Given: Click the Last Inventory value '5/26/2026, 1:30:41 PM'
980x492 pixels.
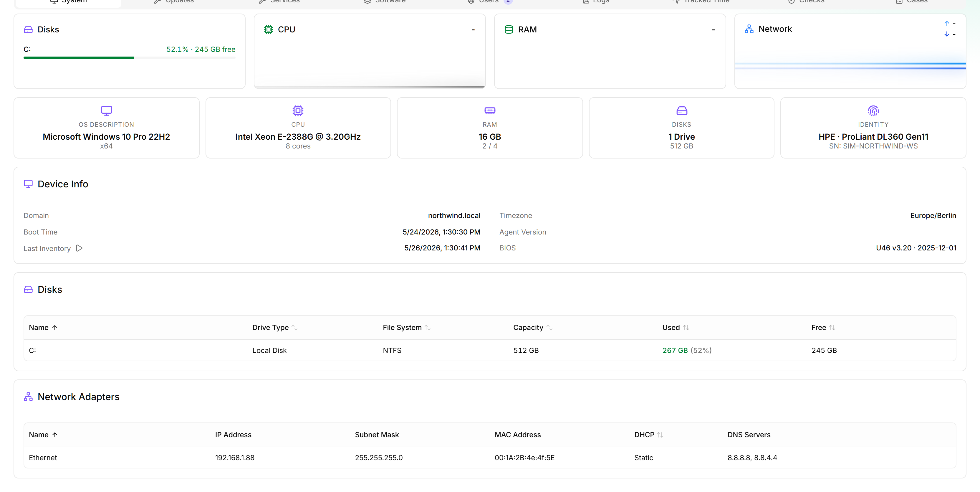Looking at the screenshot, I should point(443,248).
